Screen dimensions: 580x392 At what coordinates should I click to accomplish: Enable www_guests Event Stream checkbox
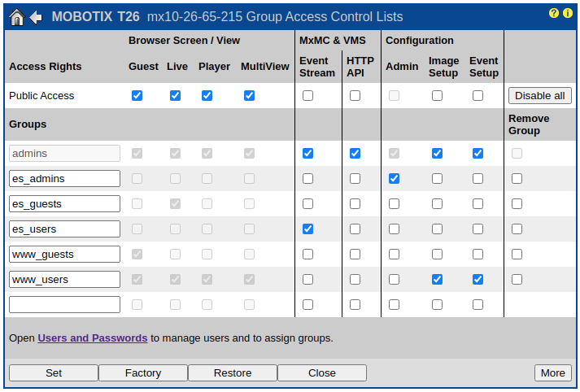307,254
